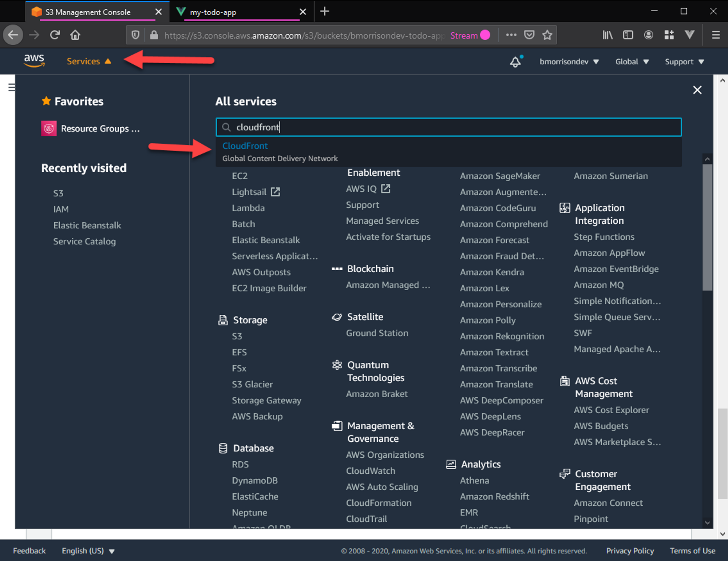Viewport: 728px width, 561px height.
Task: Click the Firefox forward arrow button
Action: 34,35
